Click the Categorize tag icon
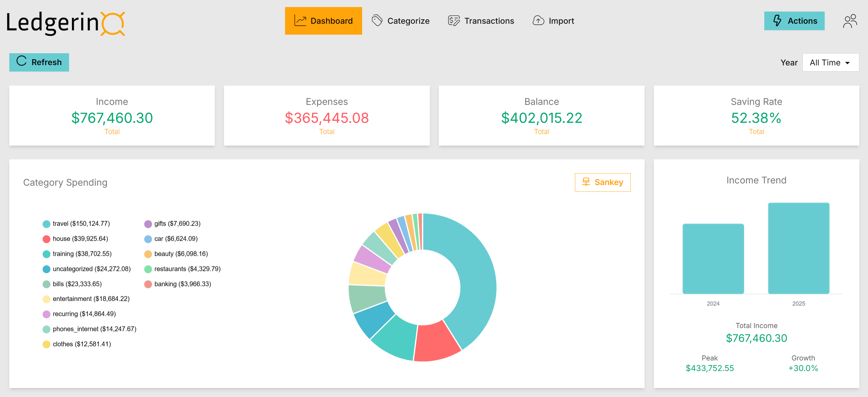Image resolution: width=868 pixels, height=397 pixels. [377, 21]
